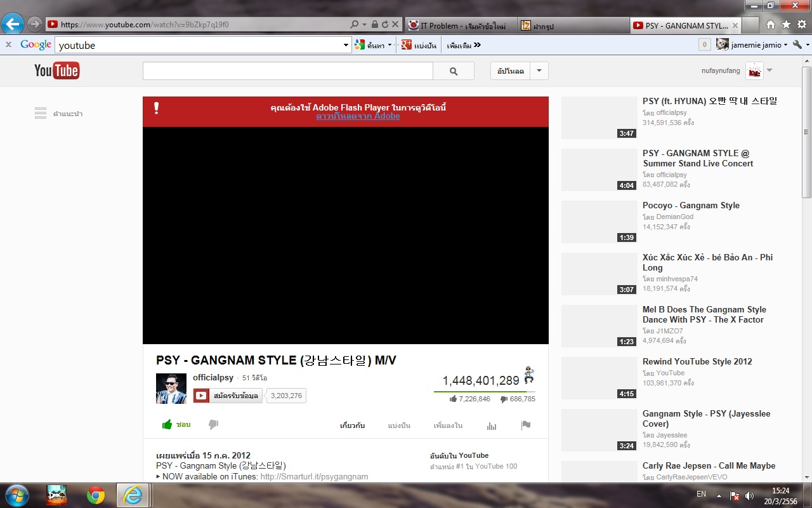Image resolution: width=812 pixels, height=508 pixels.
Task: Open the favorites star icon
Action: (x=786, y=25)
